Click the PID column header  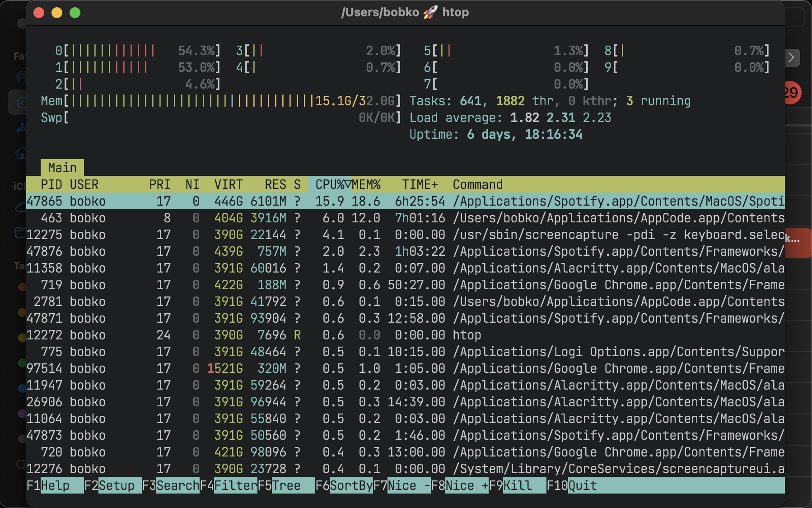click(x=51, y=184)
